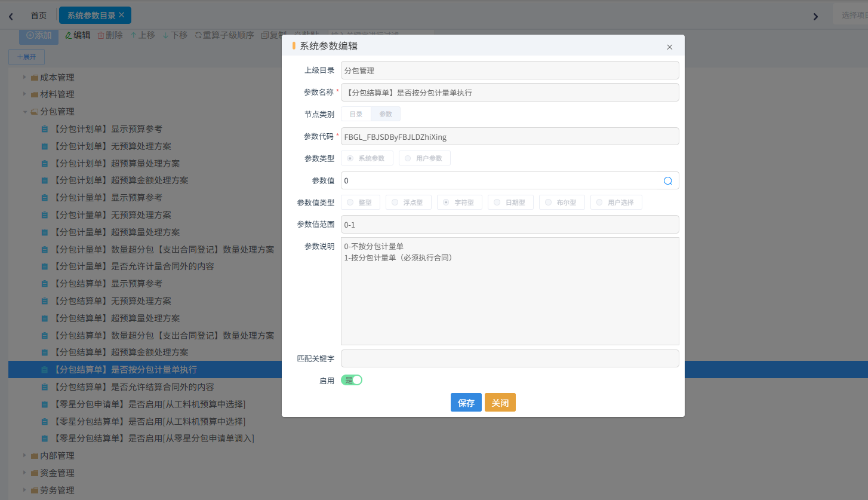Click folder icon of 劳务管理
Viewport: 868px width, 500px height.
(35, 490)
